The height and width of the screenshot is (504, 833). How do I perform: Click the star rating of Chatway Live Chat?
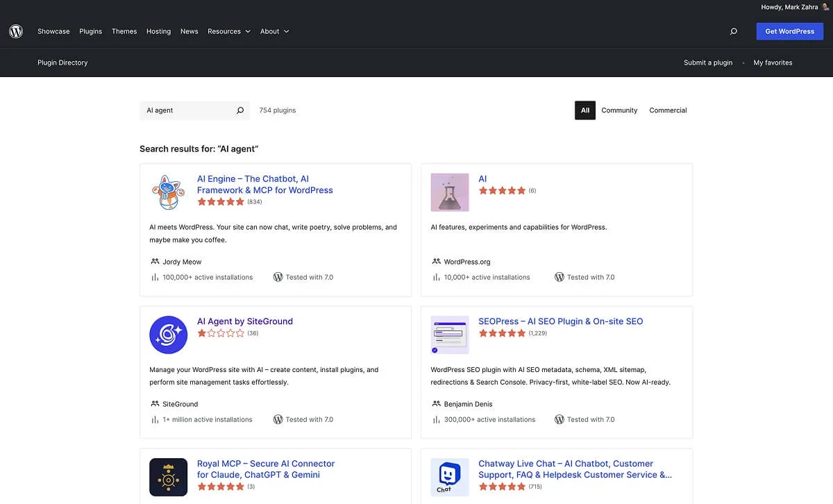click(502, 487)
